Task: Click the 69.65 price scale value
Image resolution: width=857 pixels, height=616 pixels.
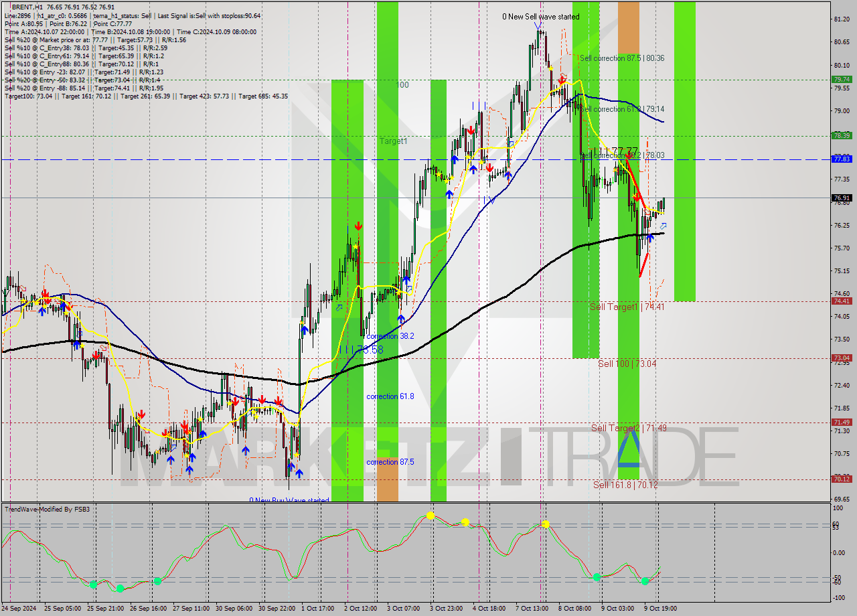Action: click(x=841, y=499)
